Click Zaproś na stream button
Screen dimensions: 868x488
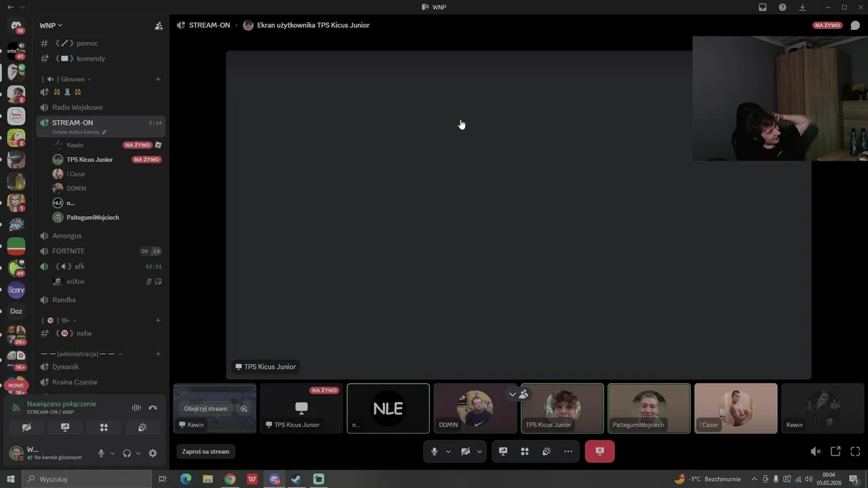205,451
